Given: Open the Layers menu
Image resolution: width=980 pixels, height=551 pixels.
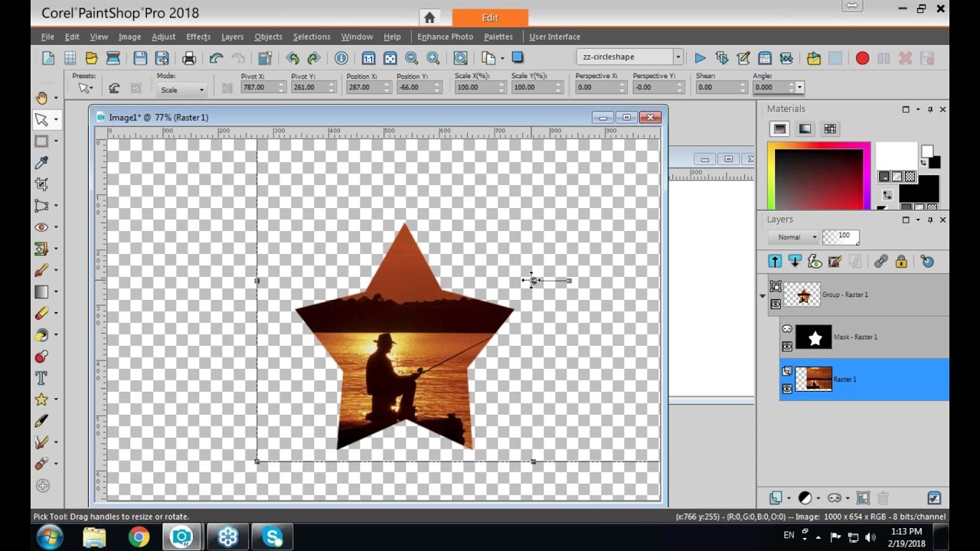Looking at the screenshot, I should point(232,36).
